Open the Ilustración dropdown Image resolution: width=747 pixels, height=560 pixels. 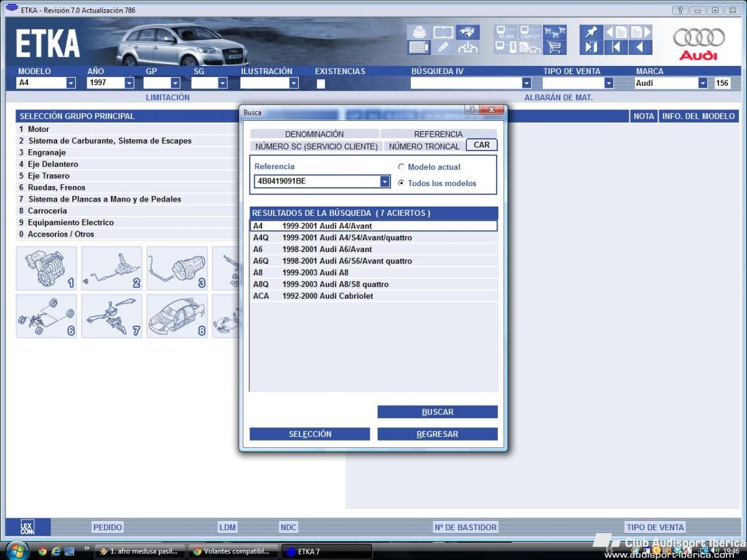[x=294, y=83]
